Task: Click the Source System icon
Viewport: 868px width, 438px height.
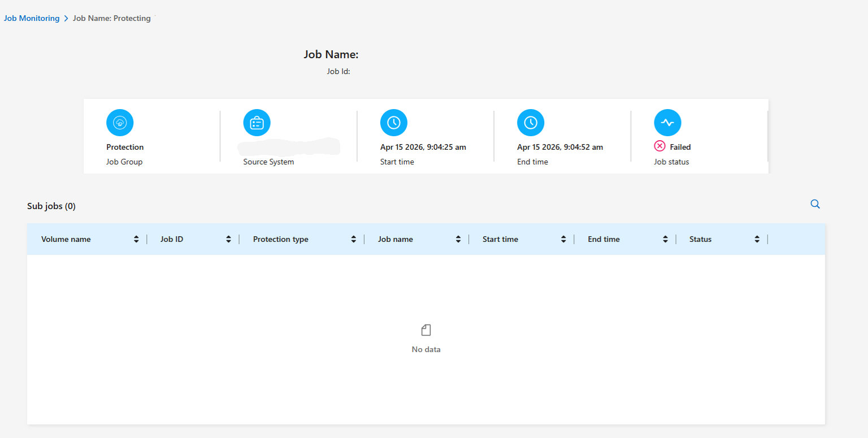Action: click(x=257, y=123)
